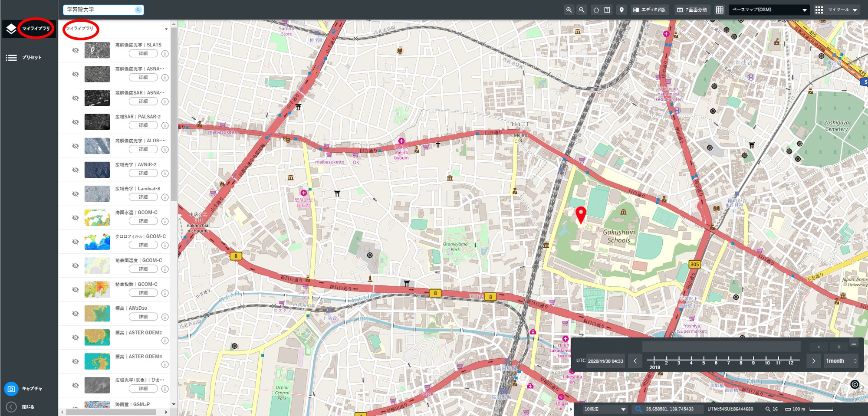Change the 1month interval selector
The width and height of the screenshot is (868, 416).
tap(842, 361)
